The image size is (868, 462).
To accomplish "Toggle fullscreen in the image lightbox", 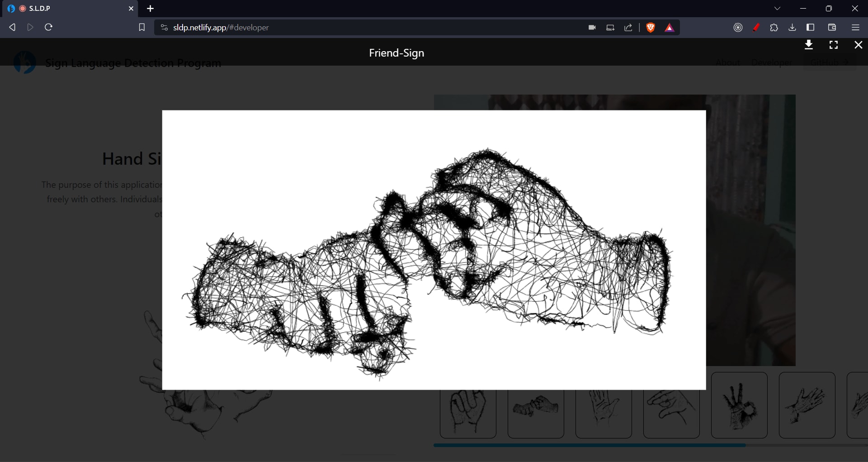I will [x=834, y=45].
